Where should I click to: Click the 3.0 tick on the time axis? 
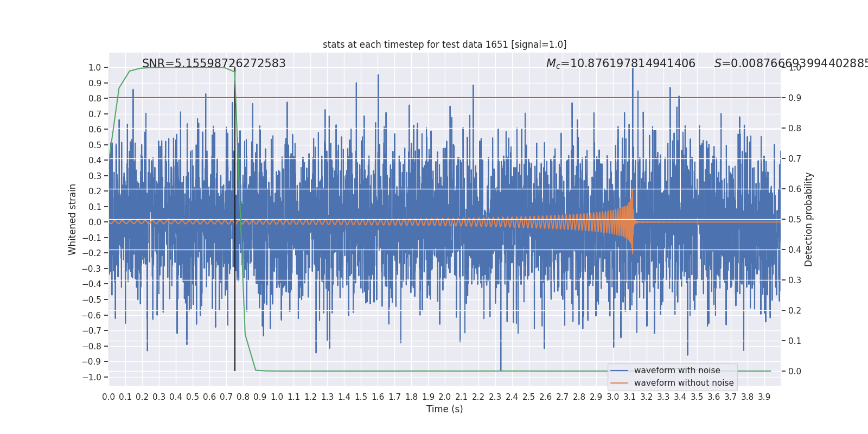(613, 397)
